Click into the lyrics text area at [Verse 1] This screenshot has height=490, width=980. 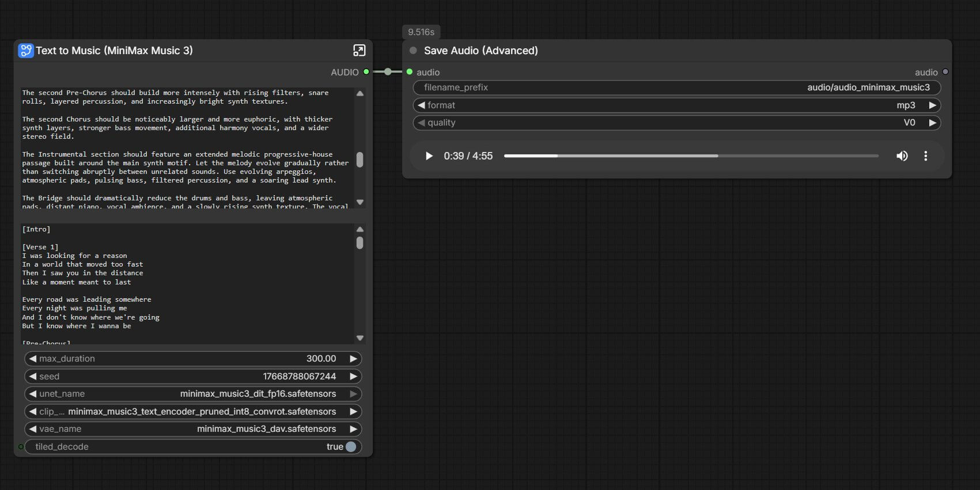tap(40, 247)
